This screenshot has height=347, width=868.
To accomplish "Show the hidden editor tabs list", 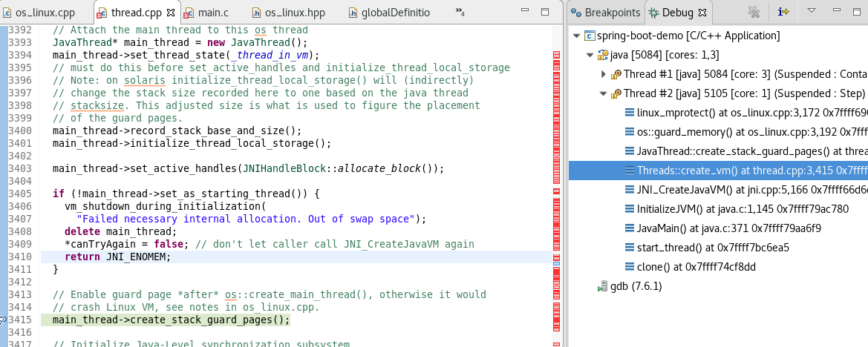I will 460,12.
